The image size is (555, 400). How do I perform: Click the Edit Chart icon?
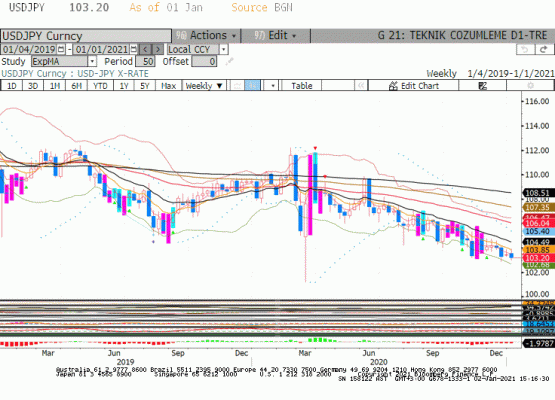393,86
